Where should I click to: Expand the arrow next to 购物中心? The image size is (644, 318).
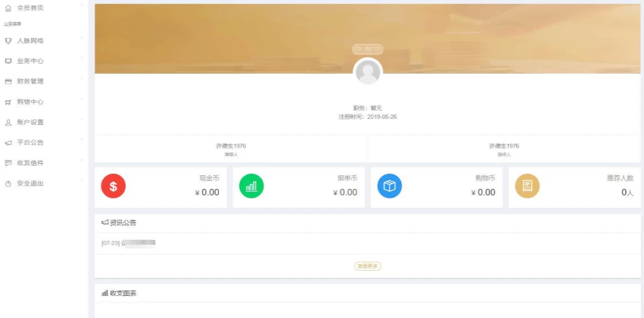pyautogui.click(x=82, y=99)
